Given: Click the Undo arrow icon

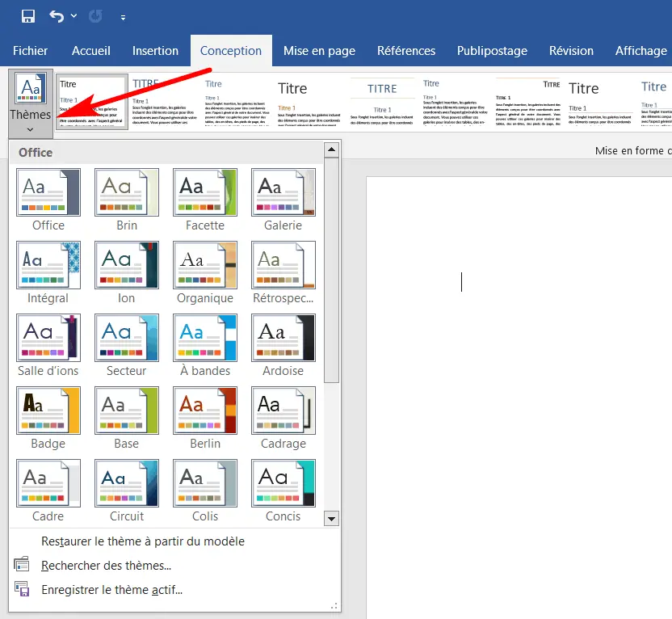Looking at the screenshot, I should (57, 16).
